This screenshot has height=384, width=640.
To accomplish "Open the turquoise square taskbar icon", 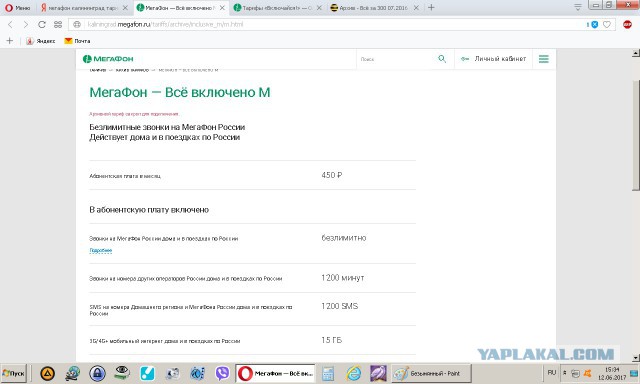I will point(147,373).
